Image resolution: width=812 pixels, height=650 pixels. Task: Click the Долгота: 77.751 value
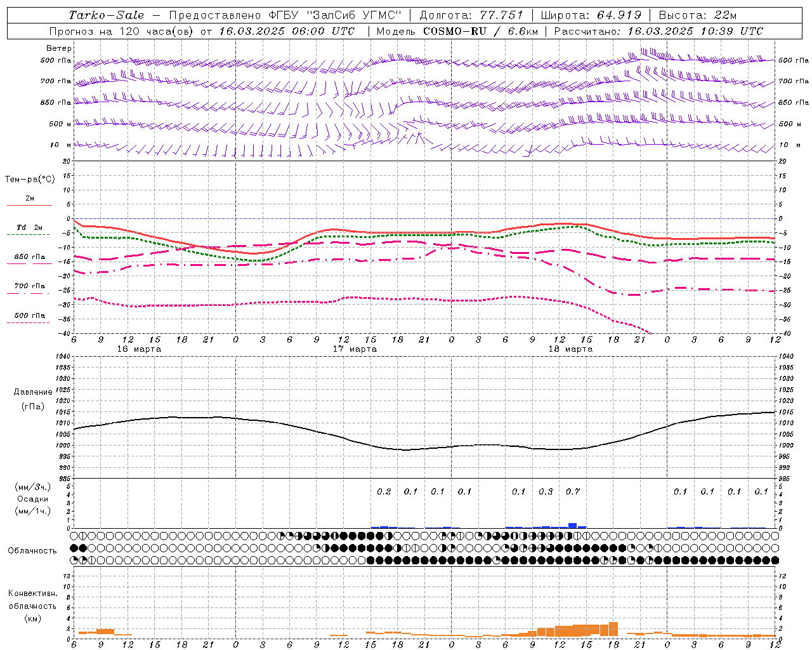coord(471,15)
